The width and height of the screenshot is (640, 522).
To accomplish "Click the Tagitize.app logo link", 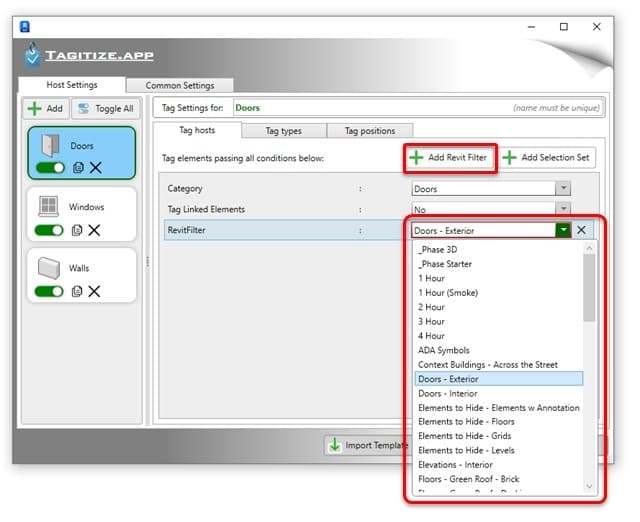I will click(99, 55).
